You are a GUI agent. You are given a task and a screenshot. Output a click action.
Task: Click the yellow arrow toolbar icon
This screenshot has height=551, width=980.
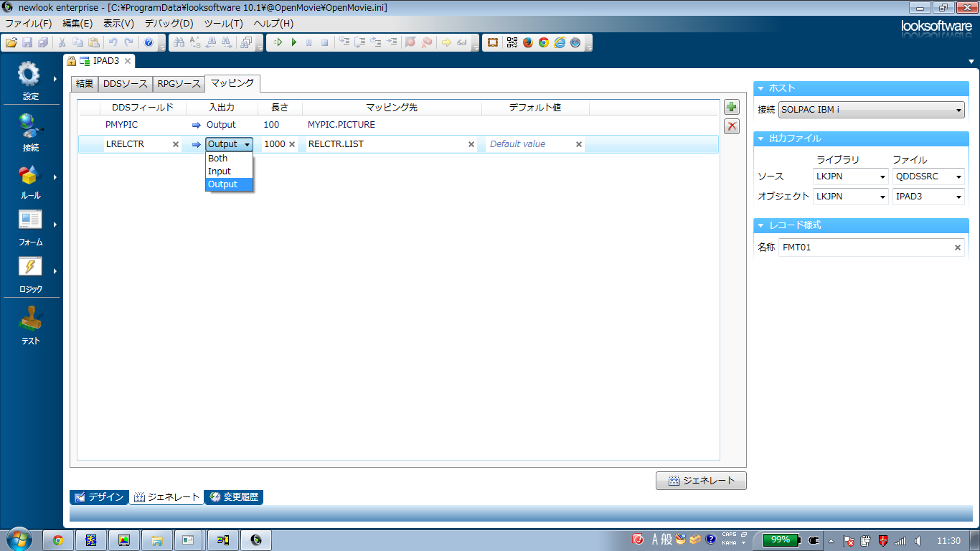tap(446, 42)
